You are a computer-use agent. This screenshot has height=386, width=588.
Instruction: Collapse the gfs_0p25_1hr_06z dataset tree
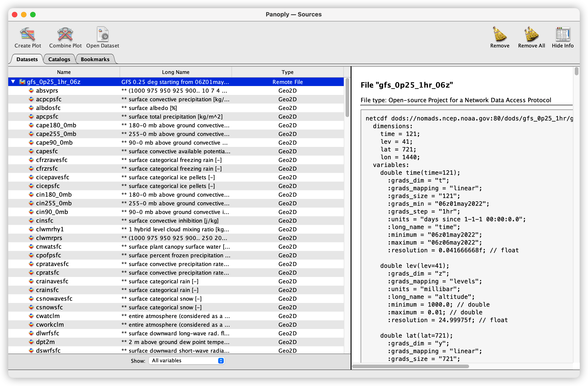point(13,81)
